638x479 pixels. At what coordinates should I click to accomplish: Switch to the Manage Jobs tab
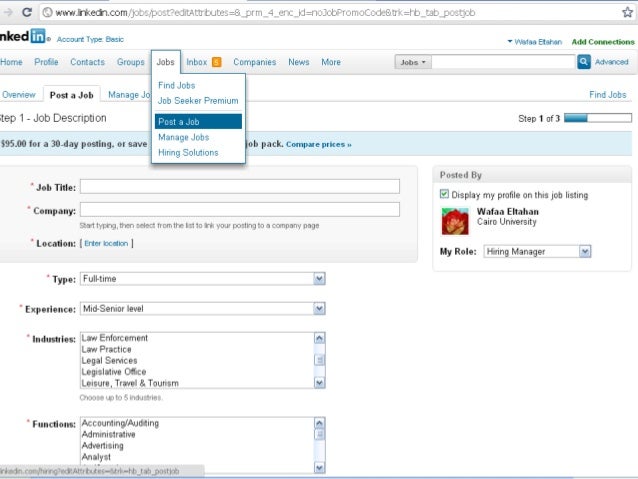pos(129,95)
